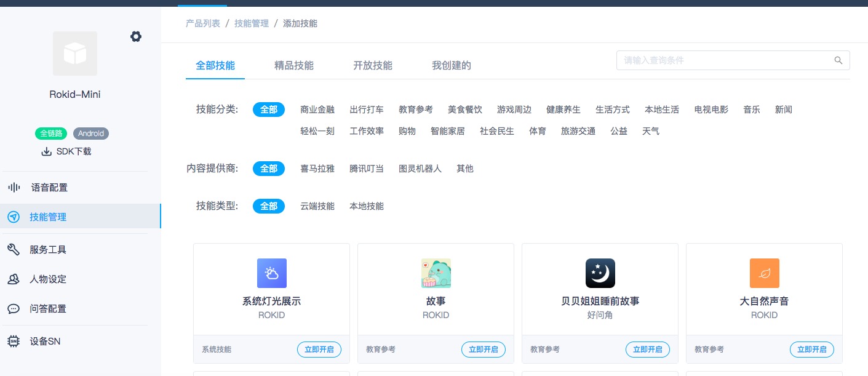
Task: Filter skills by 电视电影 category
Action: click(711, 110)
